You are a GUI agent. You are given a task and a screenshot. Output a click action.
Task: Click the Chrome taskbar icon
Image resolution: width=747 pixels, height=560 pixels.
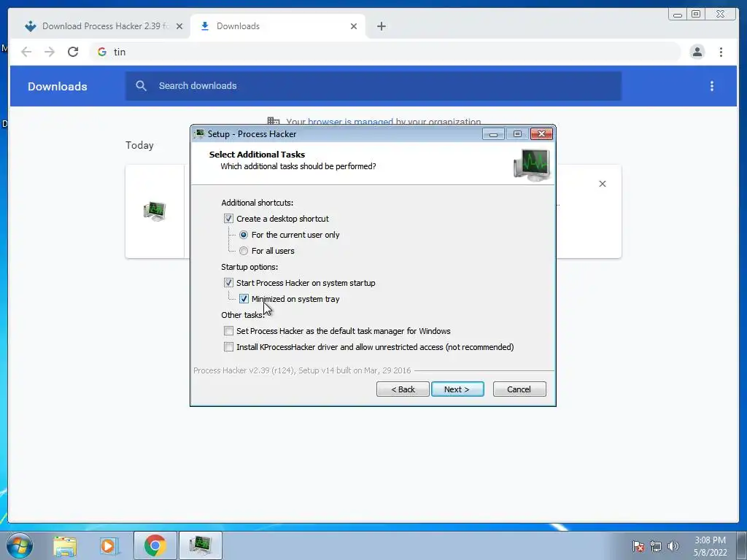tap(155, 545)
